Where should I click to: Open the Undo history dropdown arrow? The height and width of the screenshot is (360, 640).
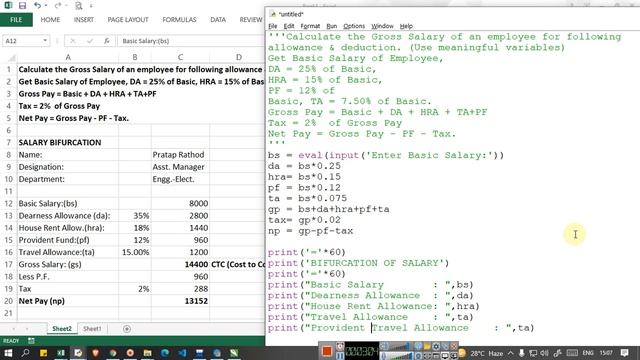(x=46, y=6)
